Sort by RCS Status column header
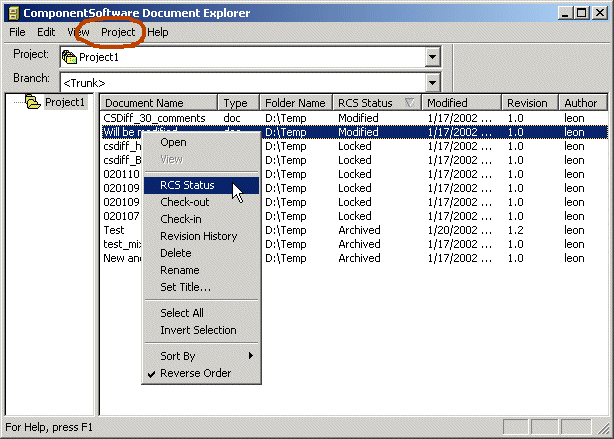 coord(377,103)
